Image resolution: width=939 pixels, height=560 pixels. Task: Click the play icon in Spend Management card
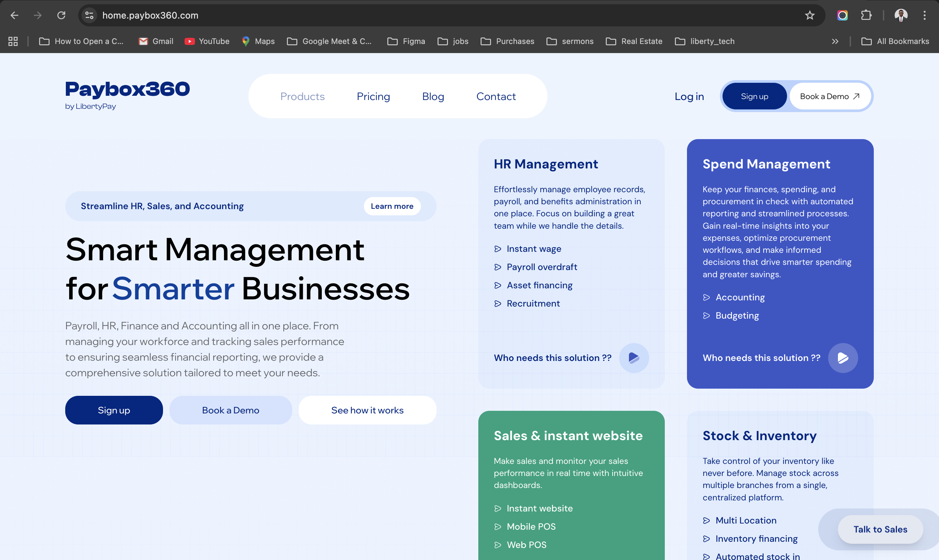click(842, 357)
